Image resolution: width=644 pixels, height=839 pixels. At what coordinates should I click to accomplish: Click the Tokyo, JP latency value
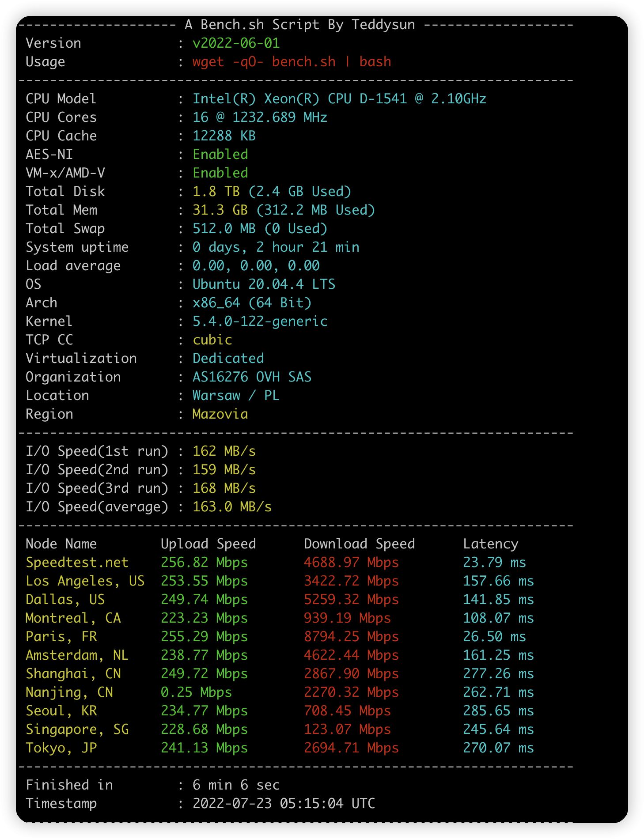tap(498, 748)
